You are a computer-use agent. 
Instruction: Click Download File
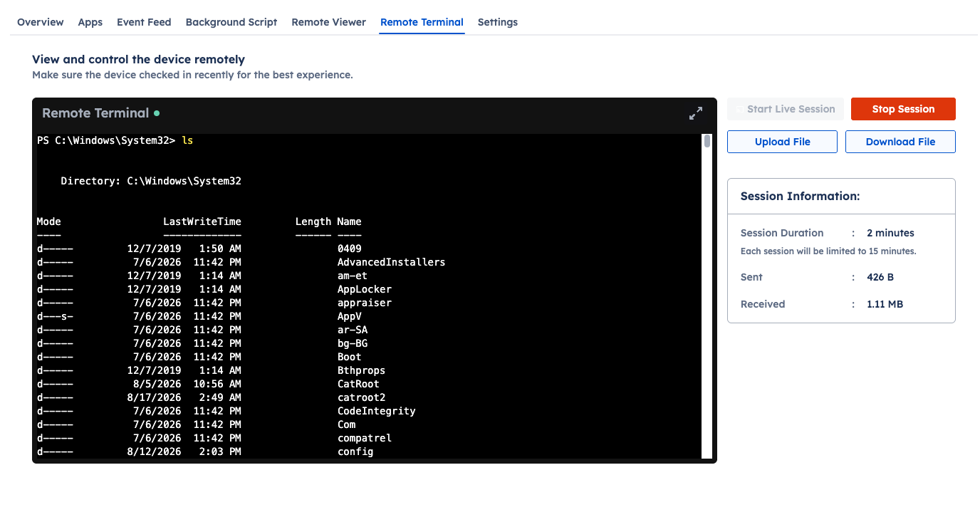[x=900, y=142]
